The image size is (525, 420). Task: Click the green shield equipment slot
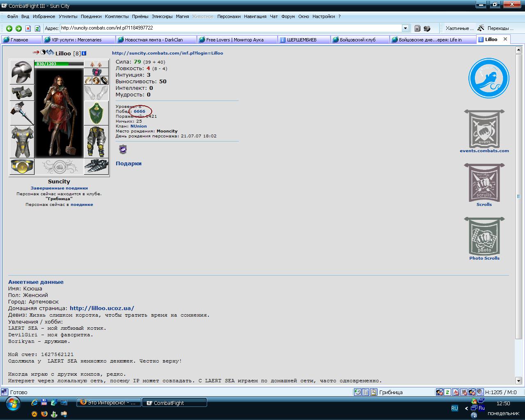tap(96, 113)
